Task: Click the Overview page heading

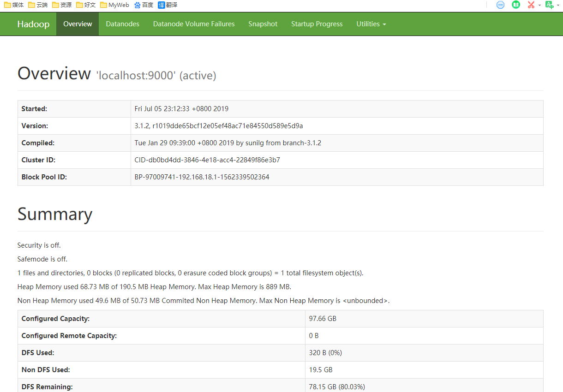Action: coord(54,73)
